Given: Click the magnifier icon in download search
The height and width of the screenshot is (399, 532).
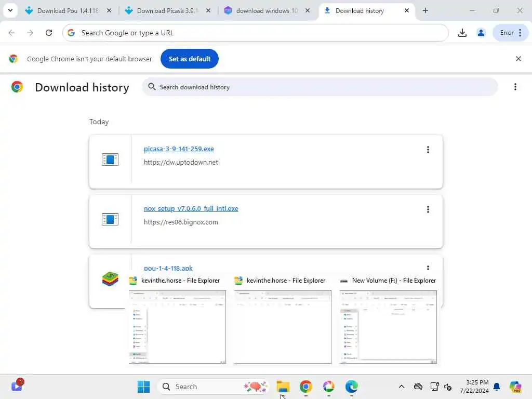Looking at the screenshot, I should pos(152,87).
